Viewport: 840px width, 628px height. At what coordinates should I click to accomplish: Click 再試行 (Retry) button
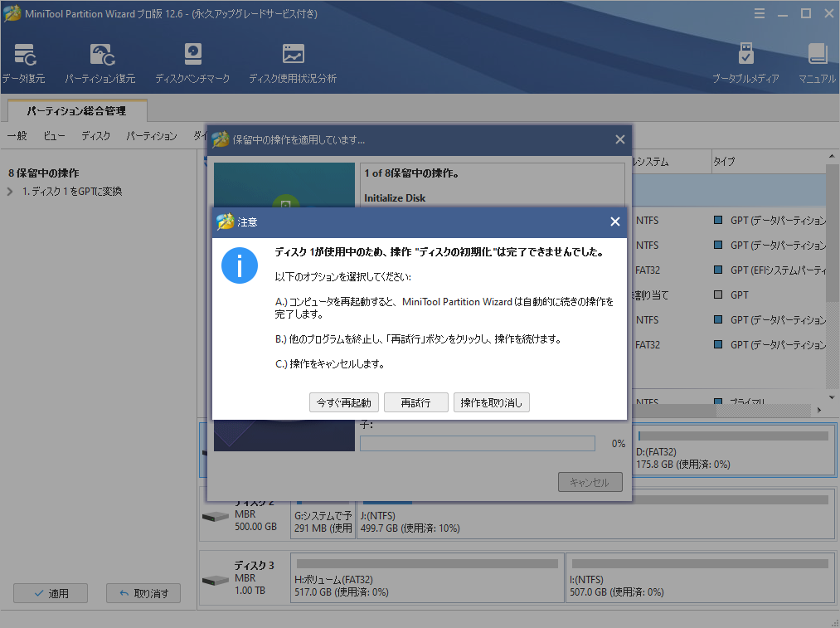[416, 402]
